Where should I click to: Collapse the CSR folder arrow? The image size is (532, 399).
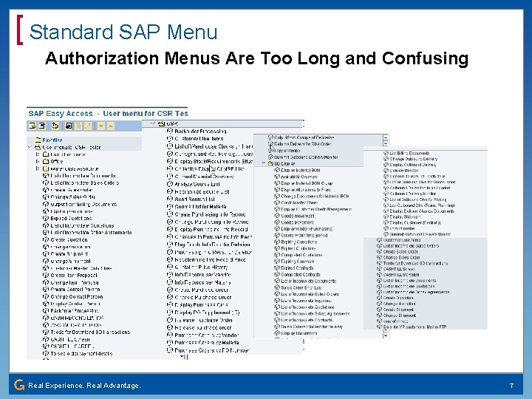154,123
